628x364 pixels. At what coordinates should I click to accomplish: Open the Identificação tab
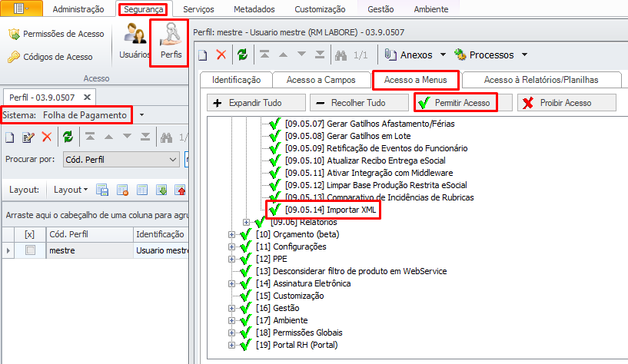(x=236, y=80)
